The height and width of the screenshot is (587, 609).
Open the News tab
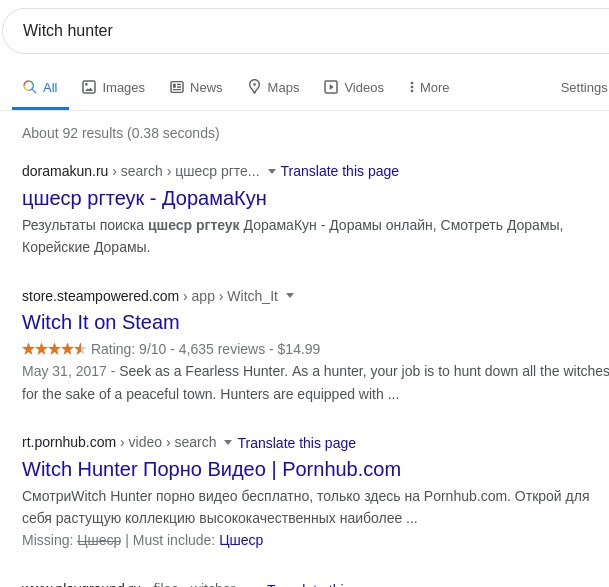pyautogui.click(x=196, y=87)
